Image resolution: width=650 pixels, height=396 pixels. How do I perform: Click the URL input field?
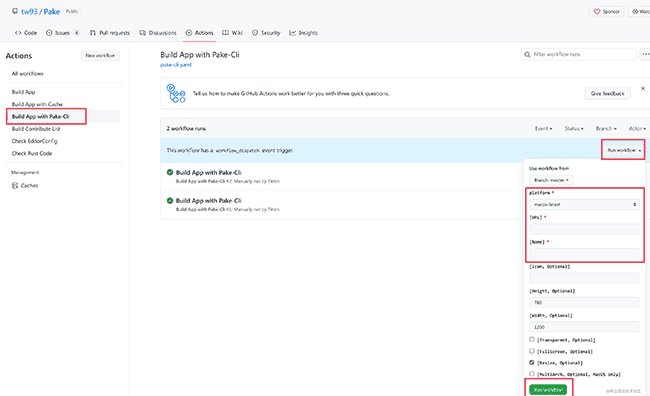(x=584, y=229)
